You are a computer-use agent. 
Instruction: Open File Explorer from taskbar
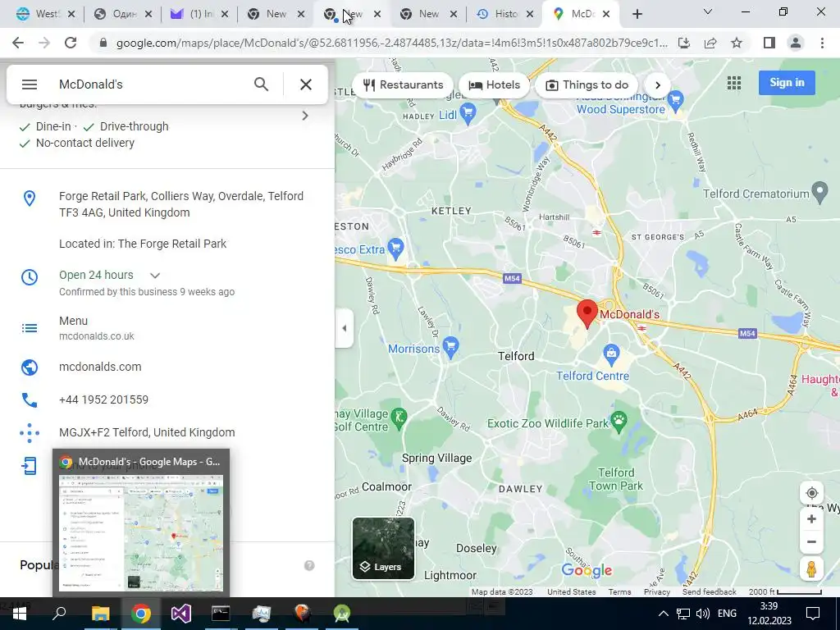point(100,614)
